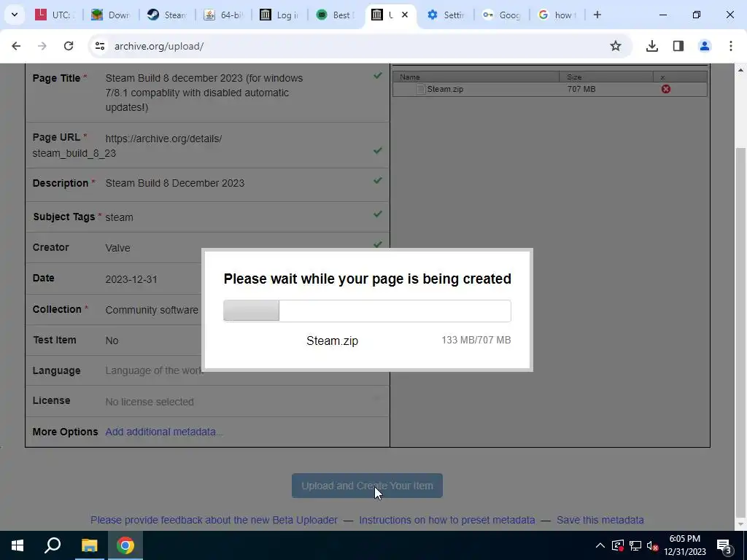Close the active archive.org upload tab

(x=404, y=15)
